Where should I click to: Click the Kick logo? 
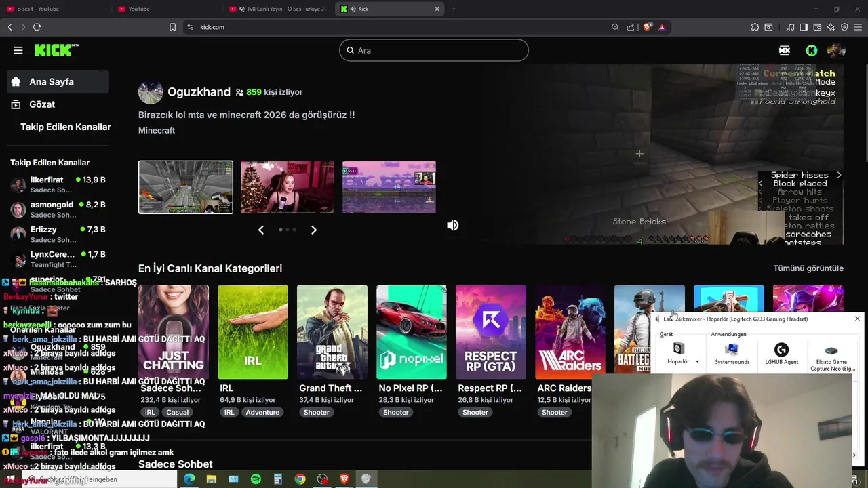click(57, 50)
